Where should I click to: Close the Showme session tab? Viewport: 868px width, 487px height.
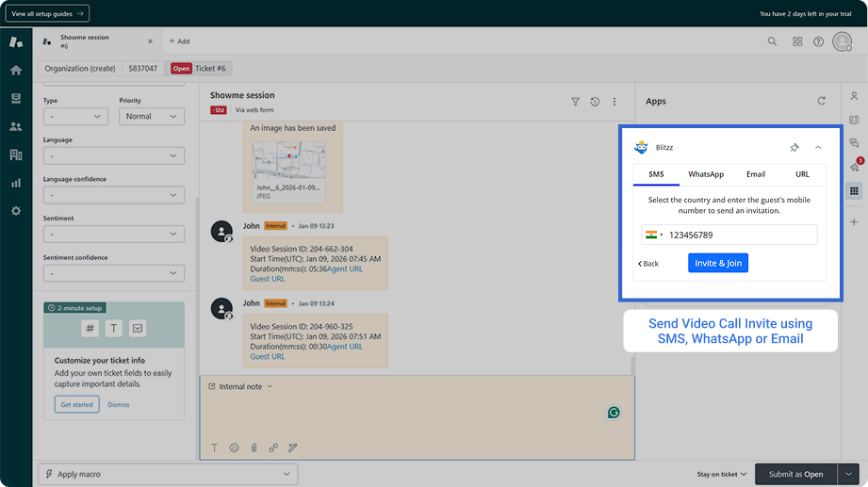tap(150, 41)
